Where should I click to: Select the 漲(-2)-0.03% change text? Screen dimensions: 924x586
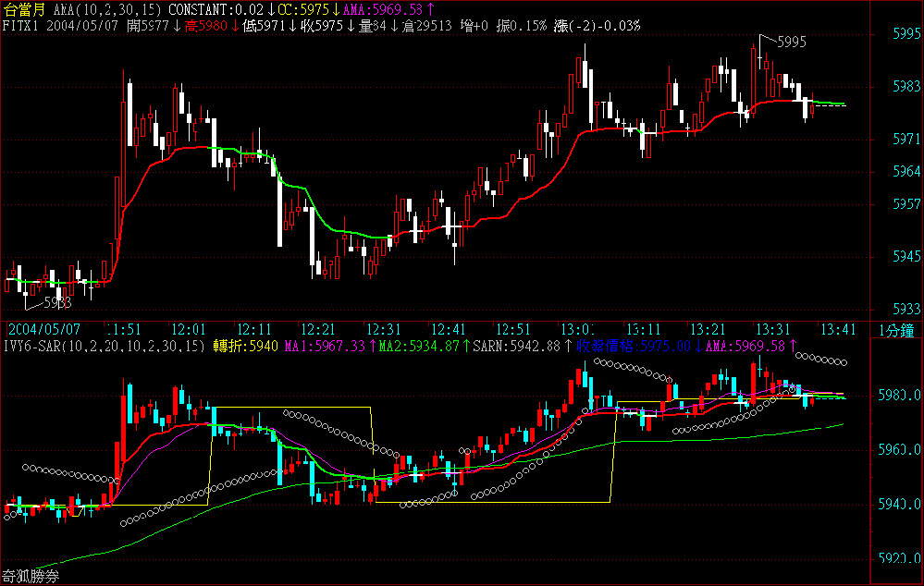click(x=597, y=25)
